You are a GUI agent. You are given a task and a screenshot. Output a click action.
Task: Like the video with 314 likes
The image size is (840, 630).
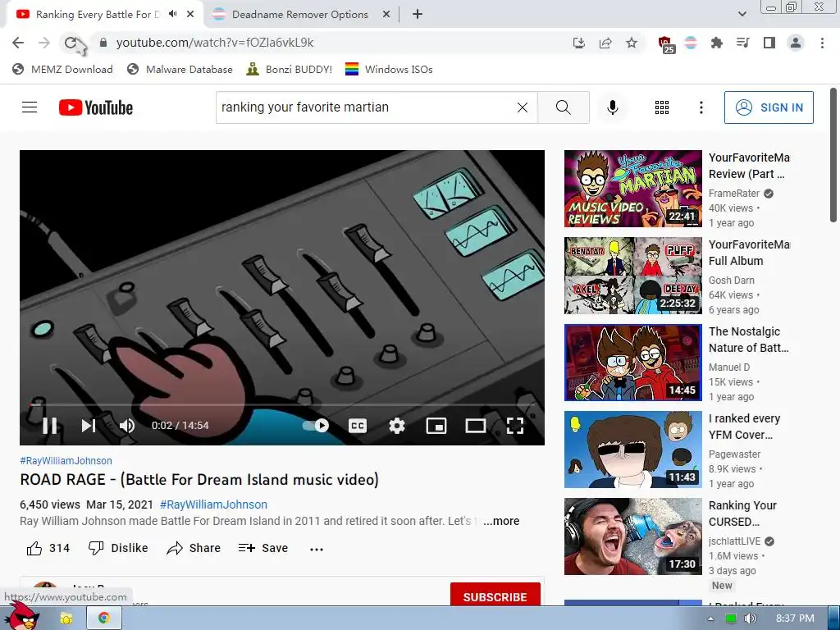coord(48,549)
